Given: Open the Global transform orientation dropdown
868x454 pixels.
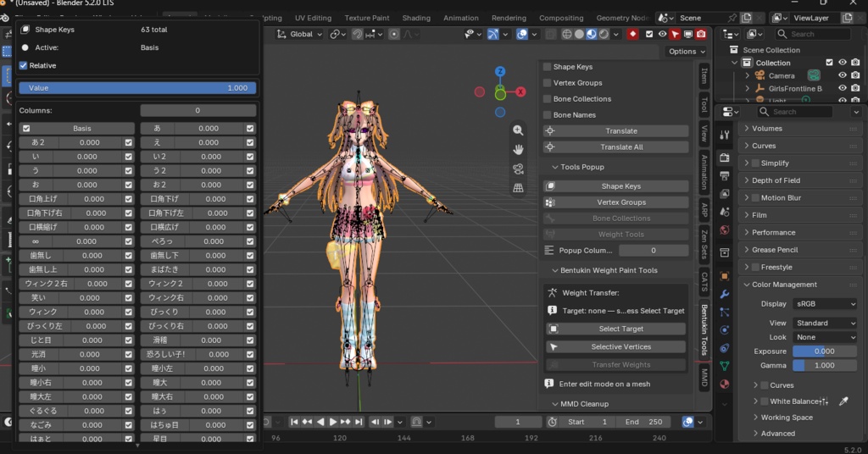Looking at the screenshot, I should coord(299,34).
